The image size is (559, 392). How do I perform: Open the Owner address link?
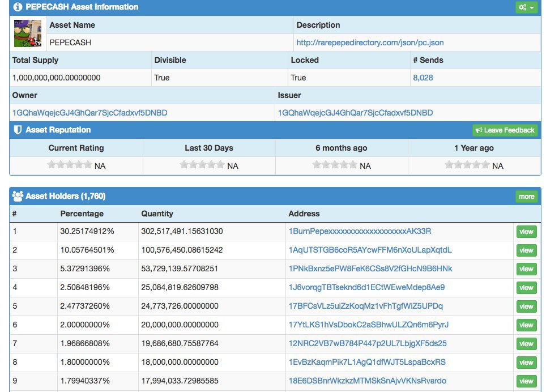[90, 113]
